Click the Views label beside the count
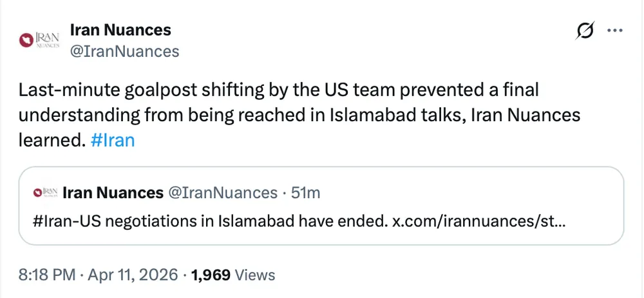 point(254,275)
